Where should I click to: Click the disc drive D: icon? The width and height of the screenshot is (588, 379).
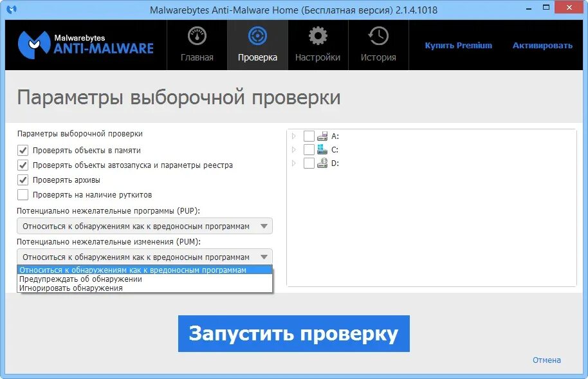tap(322, 163)
